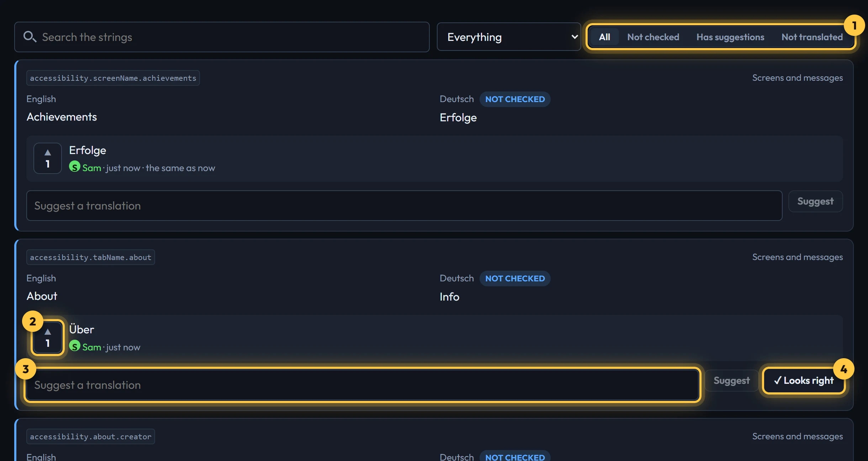This screenshot has height=461, width=868.
Task: Click Suggest button for Achievements string
Action: [815, 201]
